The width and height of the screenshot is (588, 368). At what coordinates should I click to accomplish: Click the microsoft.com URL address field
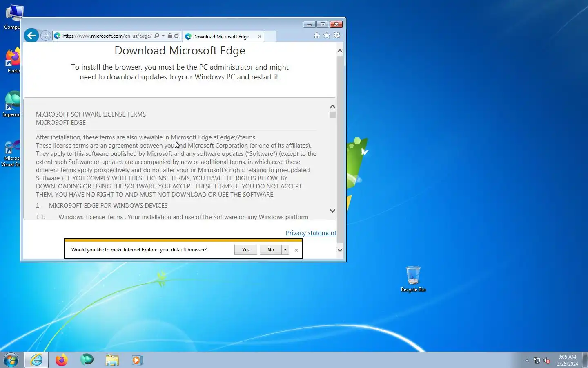107,36
